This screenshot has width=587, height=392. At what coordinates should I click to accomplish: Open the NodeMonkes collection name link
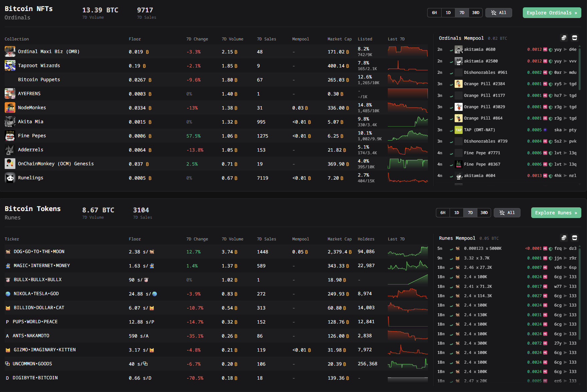point(32,108)
